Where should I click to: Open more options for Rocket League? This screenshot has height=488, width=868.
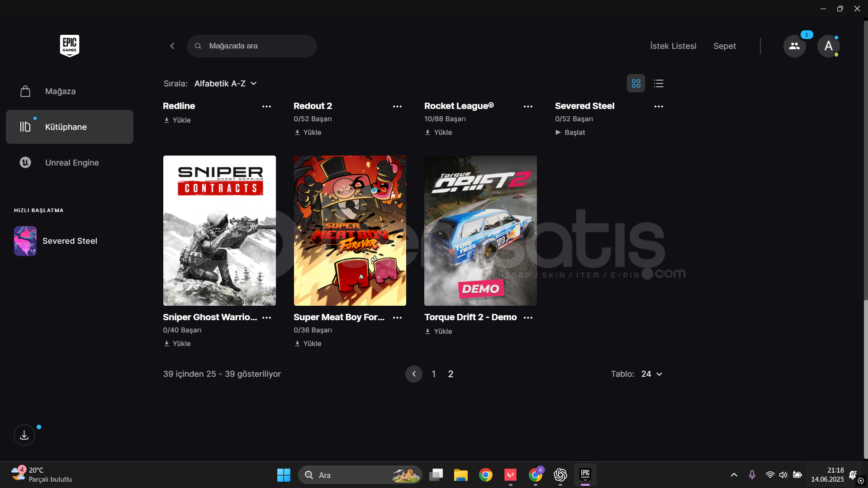click(x=528, y=107)
